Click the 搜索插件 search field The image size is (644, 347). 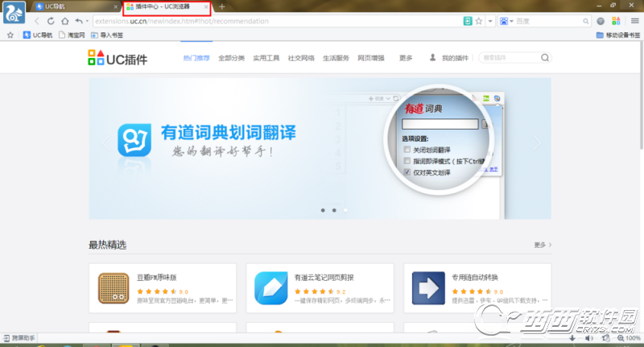pos(510,58)
